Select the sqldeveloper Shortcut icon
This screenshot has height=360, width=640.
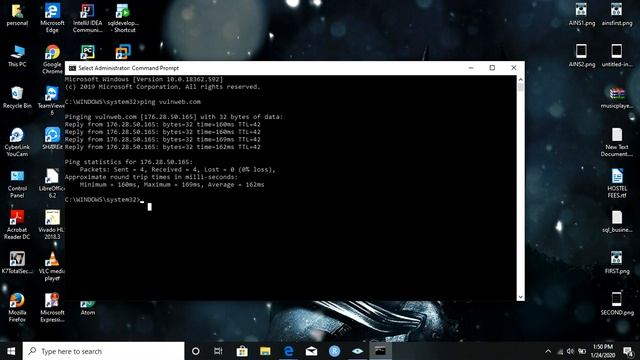point(123,18)
